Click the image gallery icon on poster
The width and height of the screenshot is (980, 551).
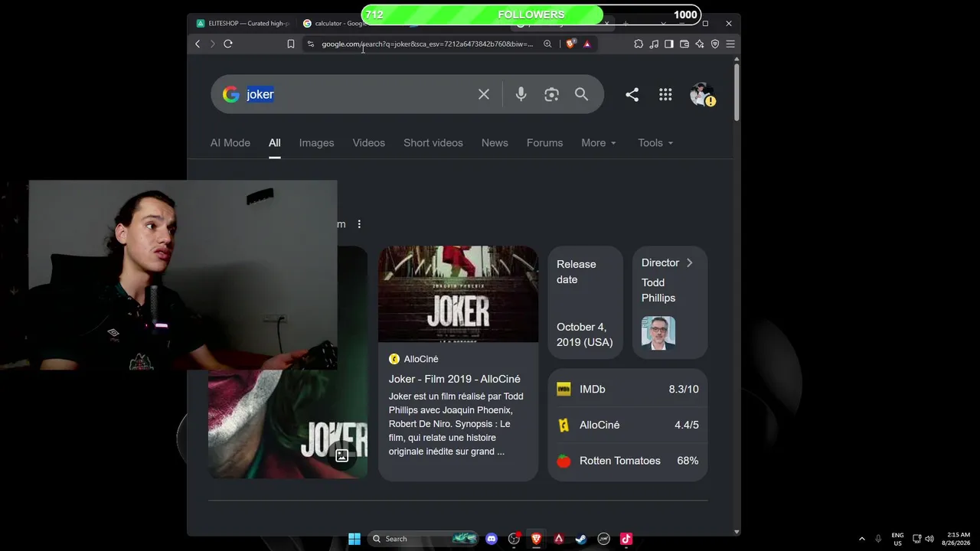[342, 456]
